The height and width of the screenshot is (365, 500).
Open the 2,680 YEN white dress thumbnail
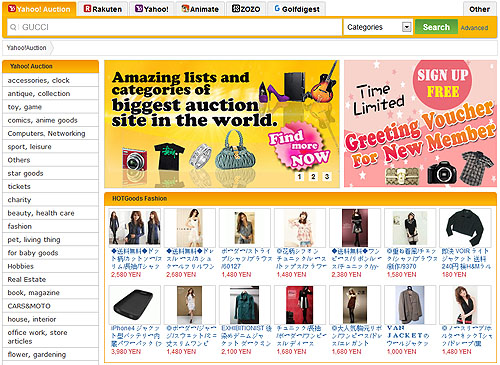coord(190,228)
